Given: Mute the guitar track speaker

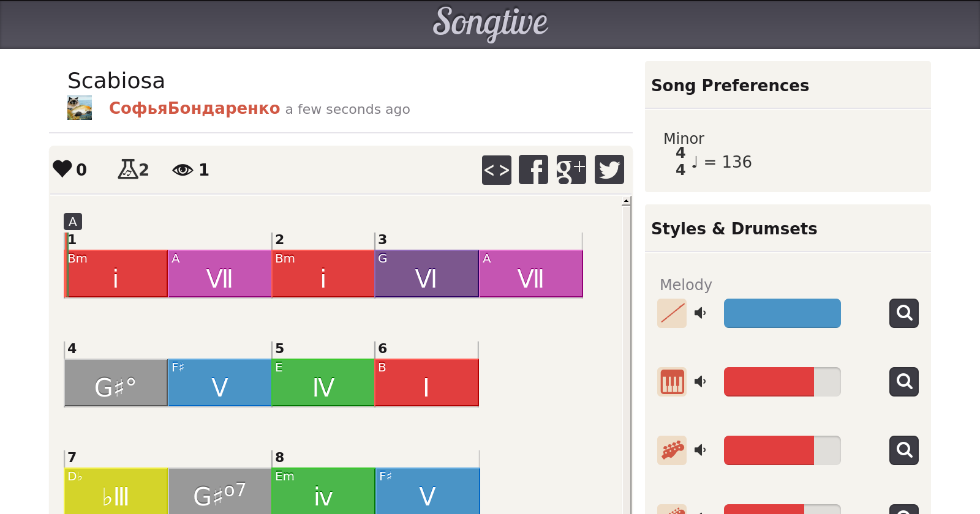Looking at the screenshot, I should point(700,450).
